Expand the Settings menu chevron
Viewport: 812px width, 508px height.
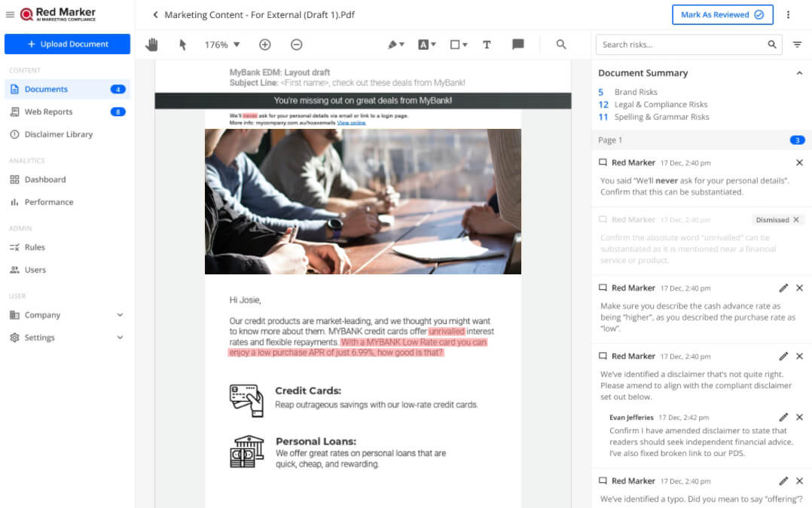[121, 338]
